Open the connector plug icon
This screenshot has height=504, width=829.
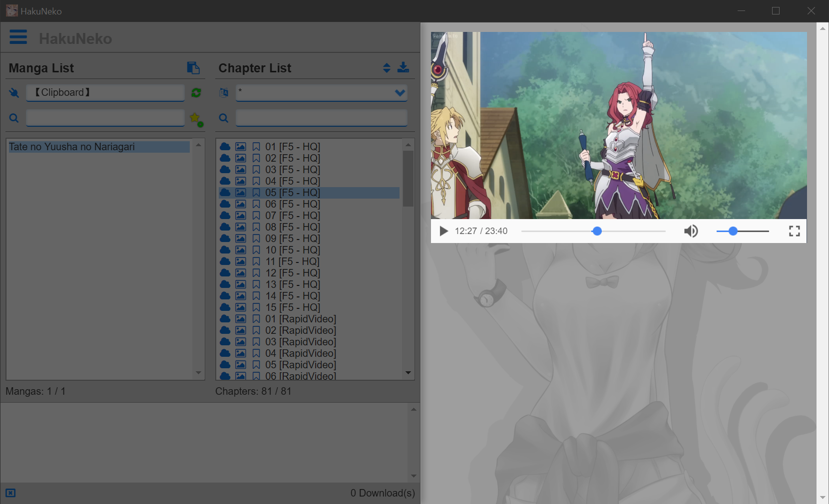click(14, 92)
